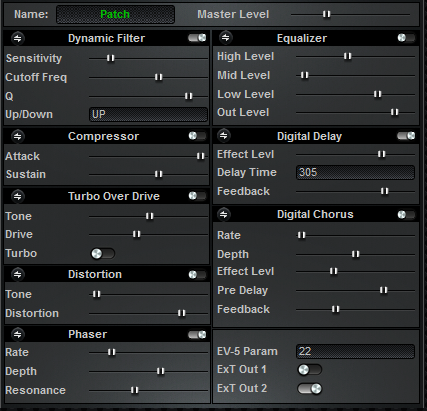Click the Digital Delay swap arrows icon
427x411 pixels.
coord(224,136)
